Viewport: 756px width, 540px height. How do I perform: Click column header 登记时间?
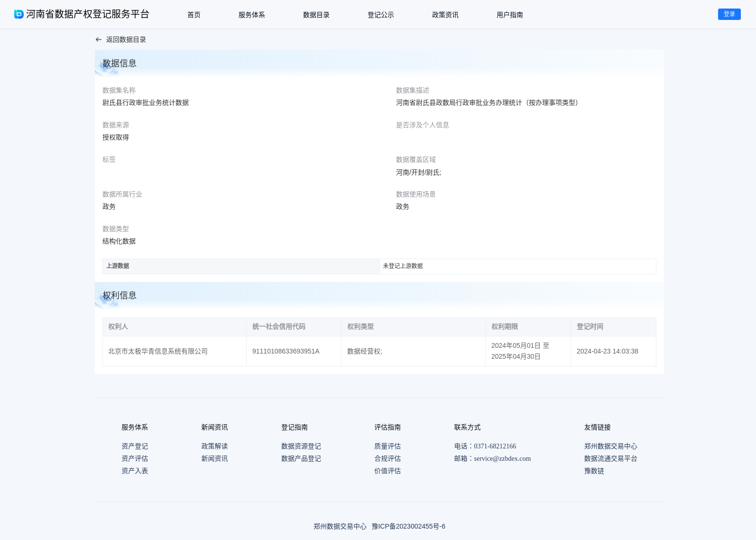[590, 326]
